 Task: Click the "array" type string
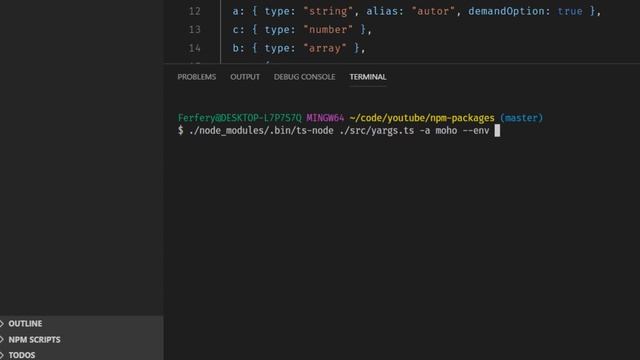click(324, 48)
